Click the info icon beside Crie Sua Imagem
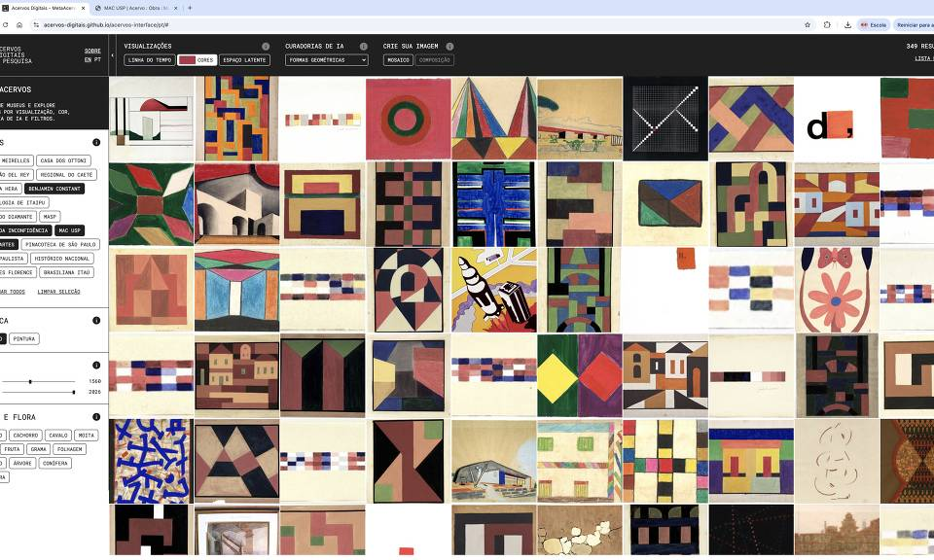This screenshot has width=934, height=560. 449,47
